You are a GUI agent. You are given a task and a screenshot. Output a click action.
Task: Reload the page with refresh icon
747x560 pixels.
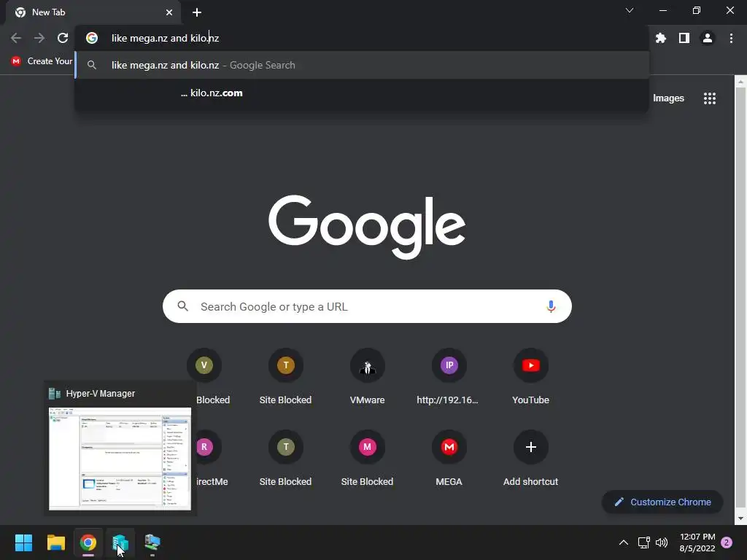click(63, 38)
